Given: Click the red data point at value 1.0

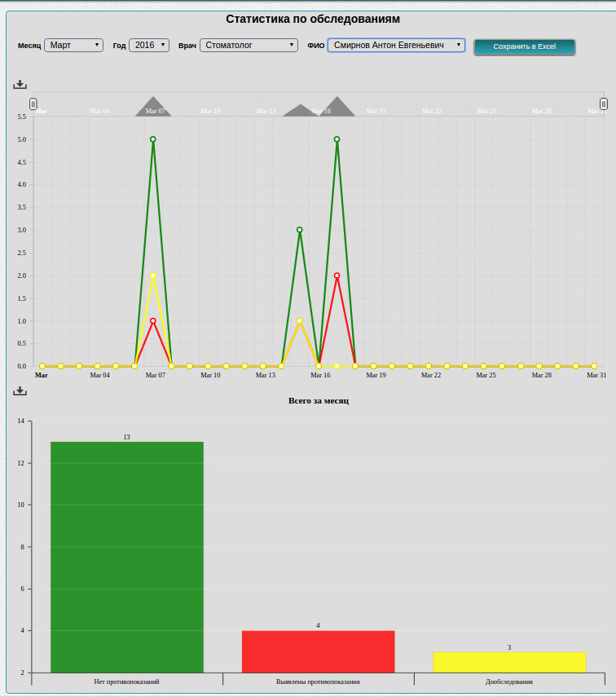Looking at the screenshot, I should point(153,321).
